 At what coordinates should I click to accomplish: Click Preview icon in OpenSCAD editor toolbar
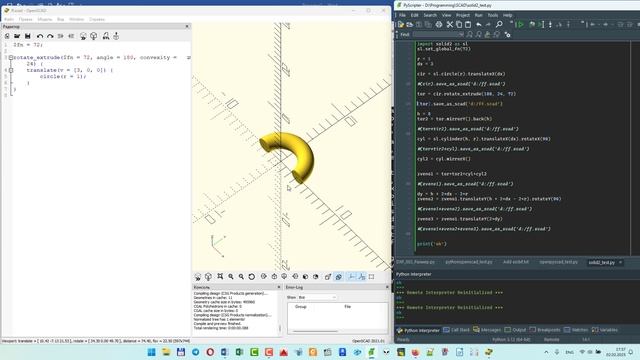click(x=83, y=36)
